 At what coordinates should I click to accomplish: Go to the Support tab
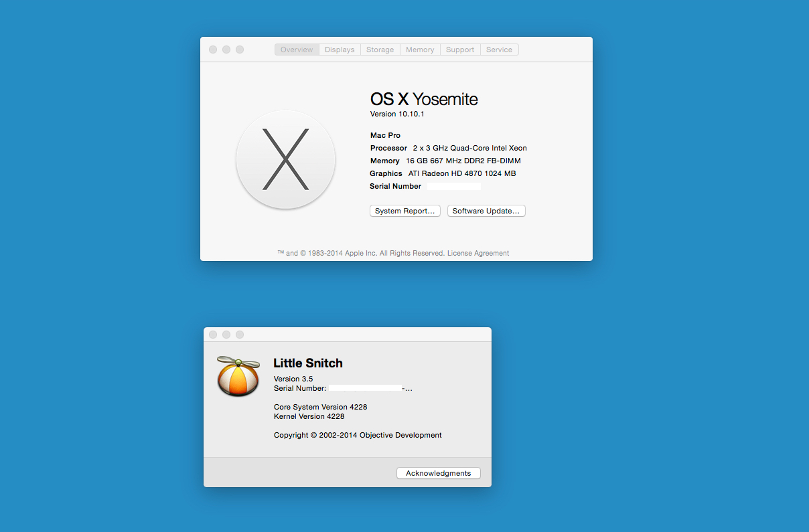[460, 50]
